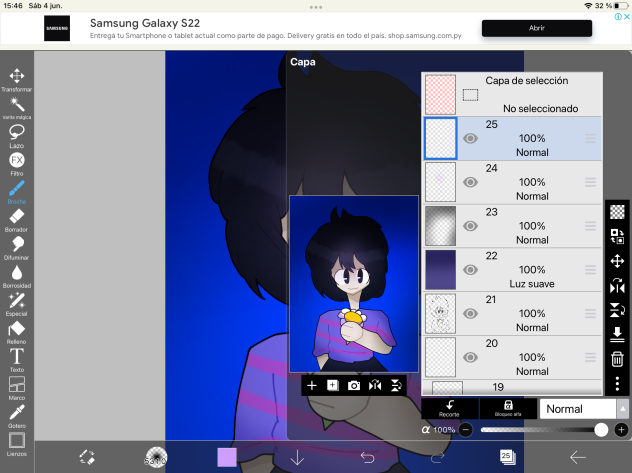632x473 pixels.
Task: Select layer 23 gradient thumbnail
Action: click(440, 226)
